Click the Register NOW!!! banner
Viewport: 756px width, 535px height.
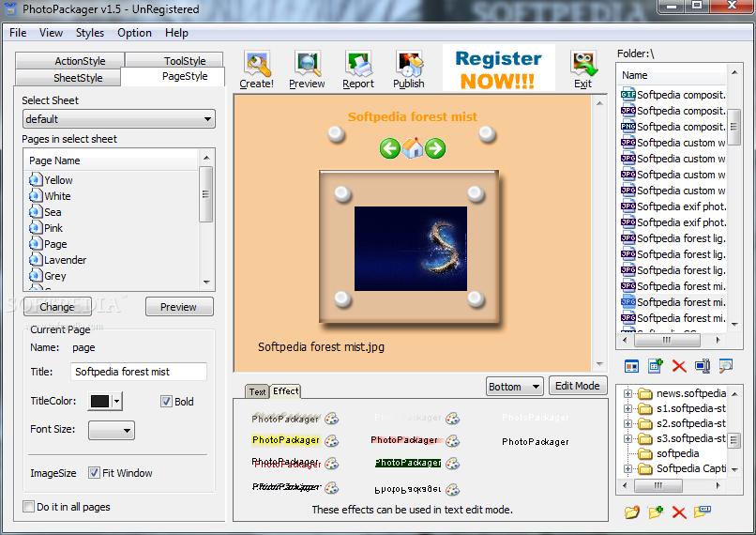click(499, 69)
